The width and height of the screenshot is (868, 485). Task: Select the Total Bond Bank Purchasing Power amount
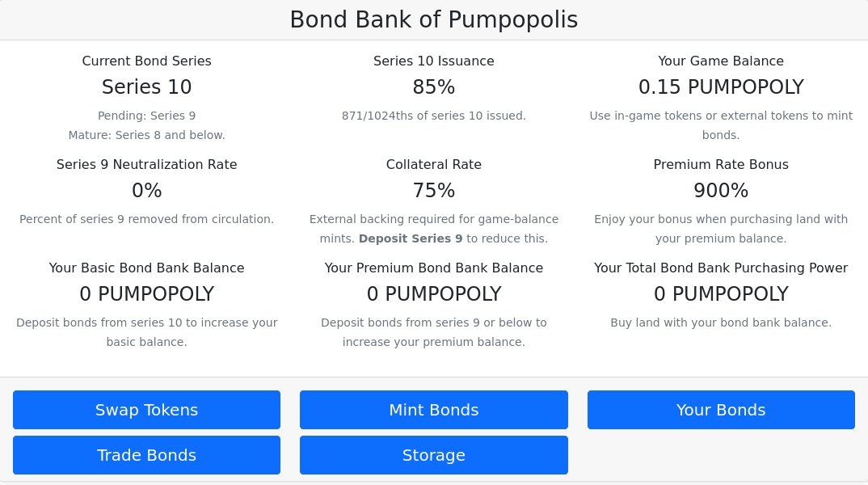pyautogui.click(x=721, y=294)
